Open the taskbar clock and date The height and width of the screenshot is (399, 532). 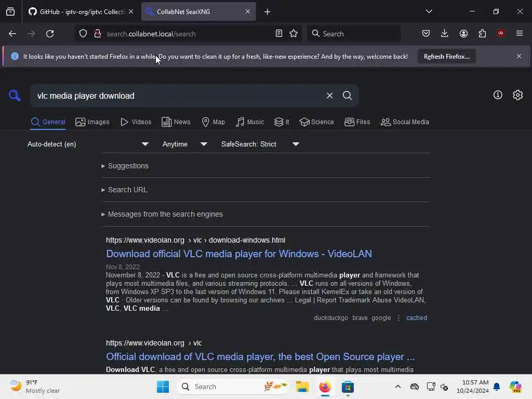coord(472,387)
